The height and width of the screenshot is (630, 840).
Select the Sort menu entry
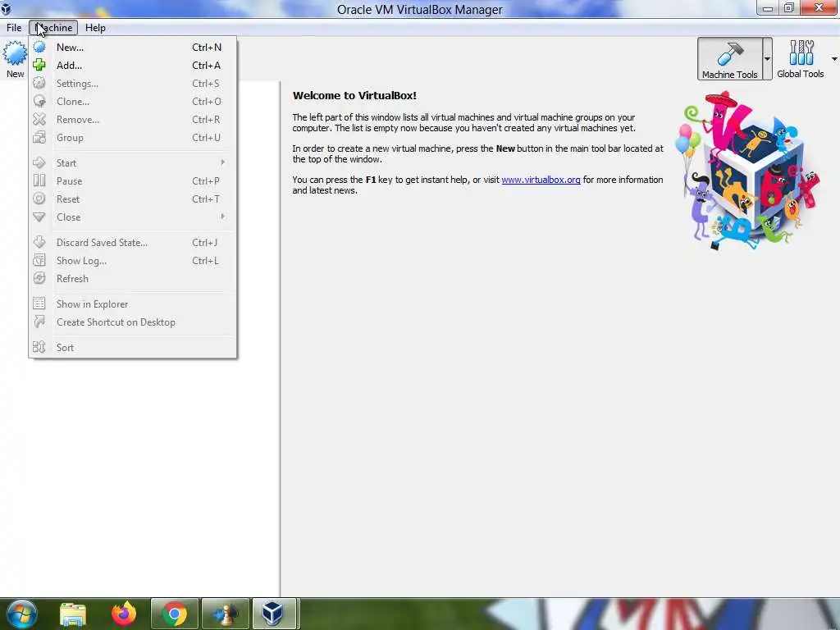(132, 348)
